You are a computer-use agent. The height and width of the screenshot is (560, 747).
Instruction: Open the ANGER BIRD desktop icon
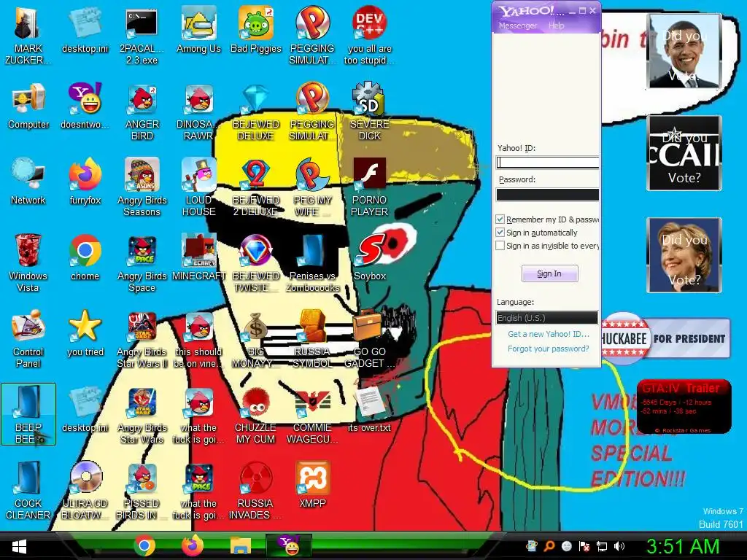(142, 111)
